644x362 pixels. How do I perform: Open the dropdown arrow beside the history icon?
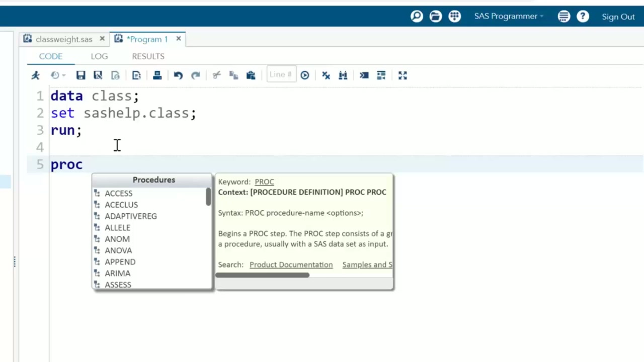coord(64,75)
